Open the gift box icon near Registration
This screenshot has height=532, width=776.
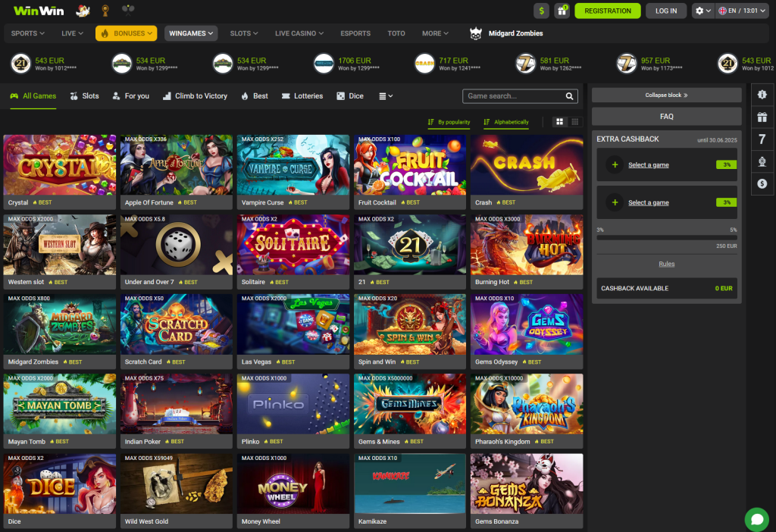[562, 11]
